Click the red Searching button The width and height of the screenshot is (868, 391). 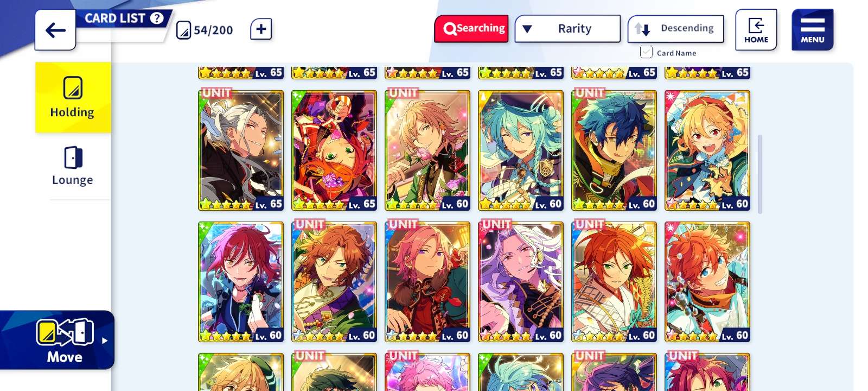[471, 29]
